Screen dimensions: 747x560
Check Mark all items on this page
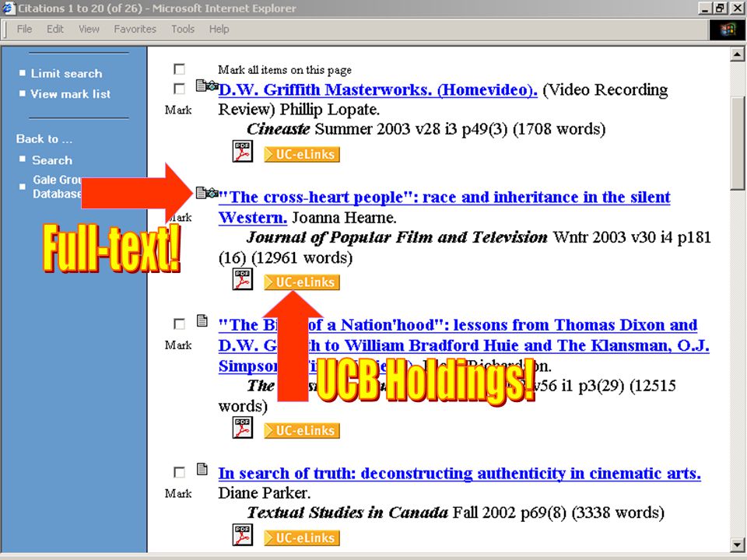click(179, 69)
